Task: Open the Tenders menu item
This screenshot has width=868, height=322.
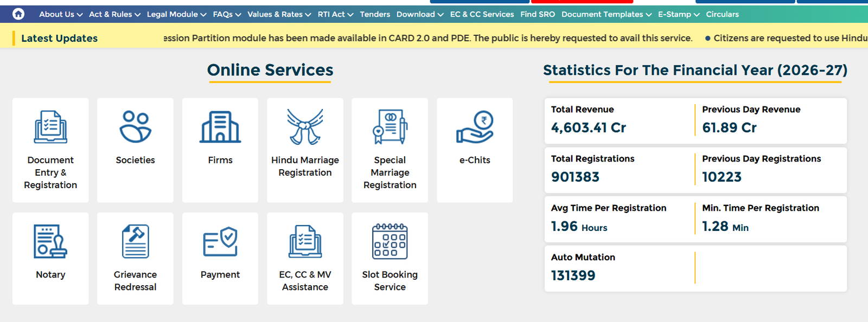Action: [375, 14]
